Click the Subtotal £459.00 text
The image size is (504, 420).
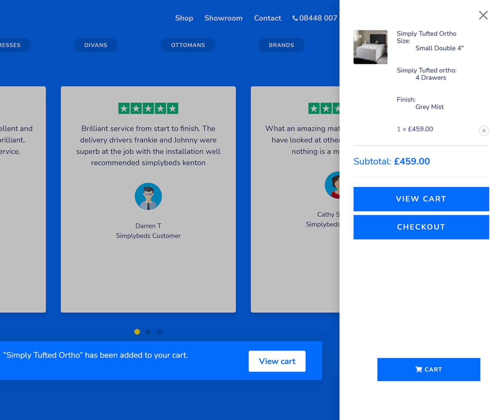391,161
